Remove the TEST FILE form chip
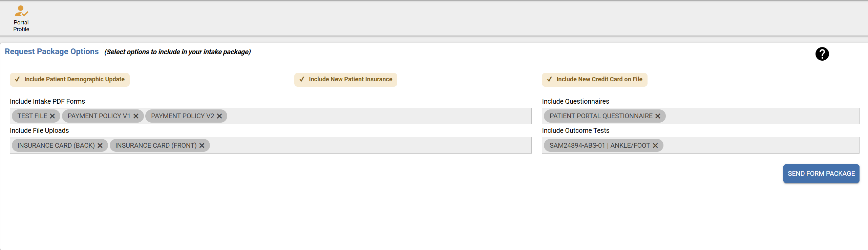This screenshot has width=868, height=250. (52, 116)
